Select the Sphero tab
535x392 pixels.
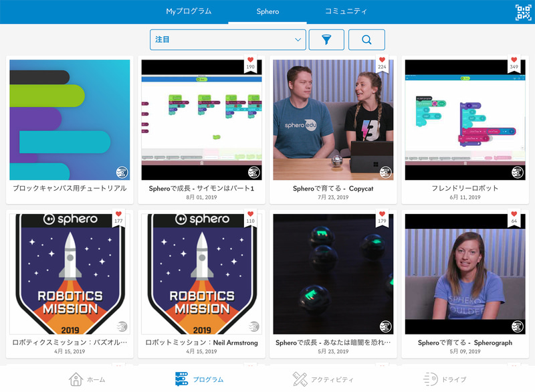(x=267, y=11)
